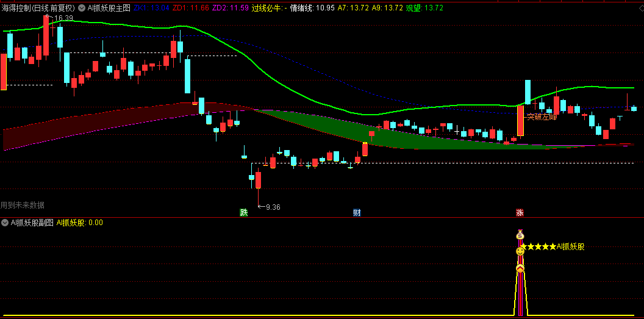Click the orange up-arrow signal icon
This screenshot has height=319, width=644.
point(520,268)
